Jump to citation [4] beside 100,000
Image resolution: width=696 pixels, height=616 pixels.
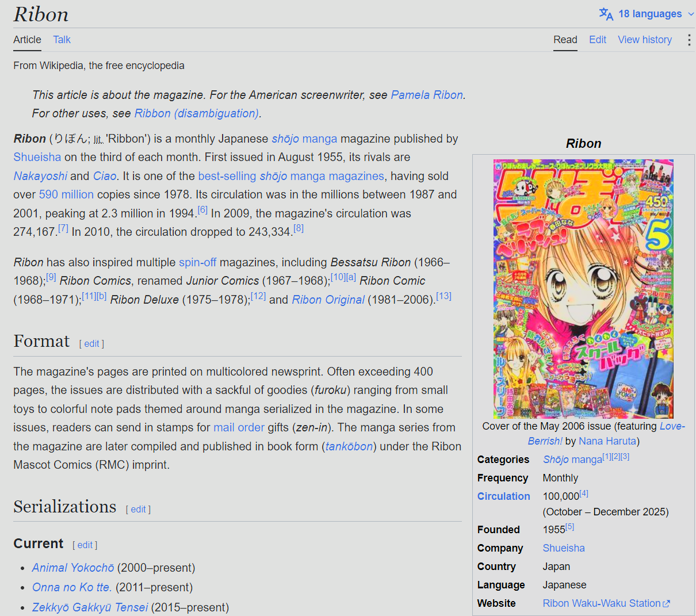pyautogui.click(x=584, y=493)
